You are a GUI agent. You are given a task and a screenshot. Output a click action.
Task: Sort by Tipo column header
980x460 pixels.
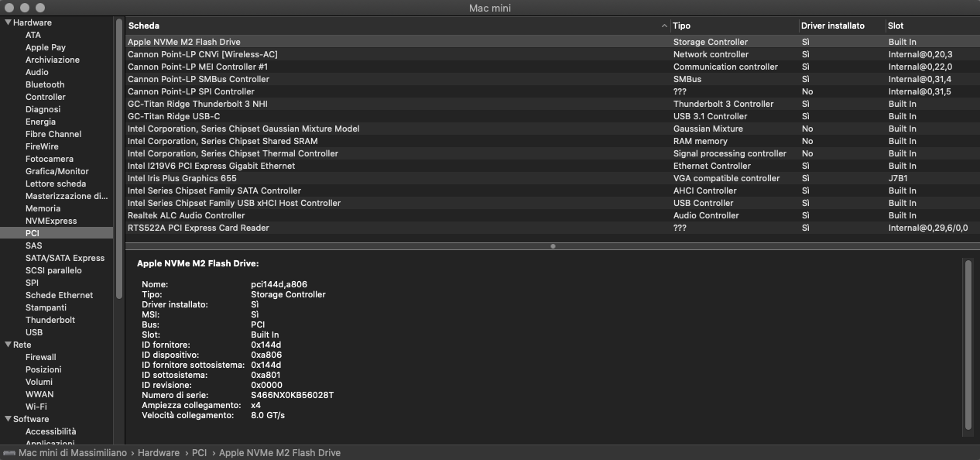coord(735,26)
